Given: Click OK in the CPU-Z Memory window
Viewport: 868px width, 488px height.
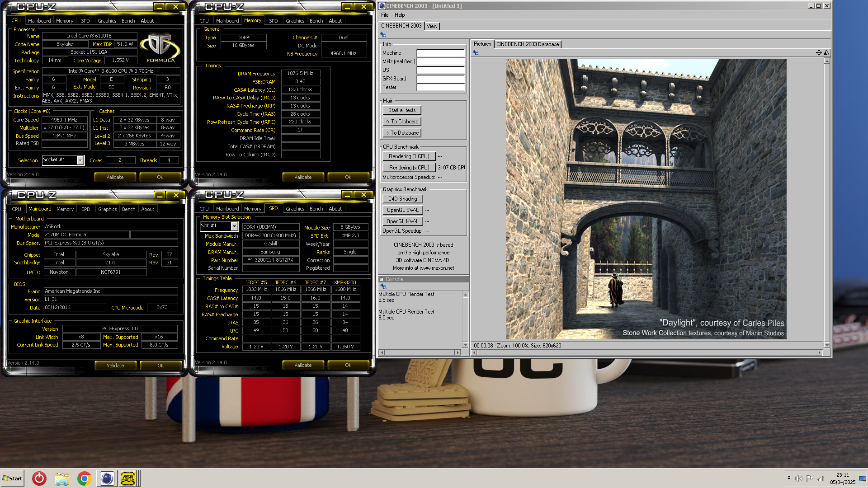Looking at the screenshot, I should tap(348, 177).
